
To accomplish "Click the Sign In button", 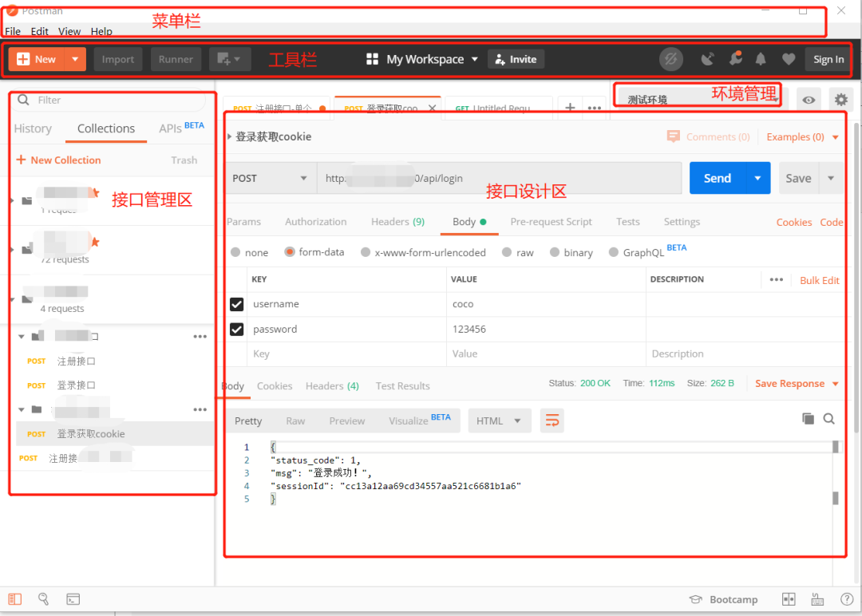I will [828, 59].
